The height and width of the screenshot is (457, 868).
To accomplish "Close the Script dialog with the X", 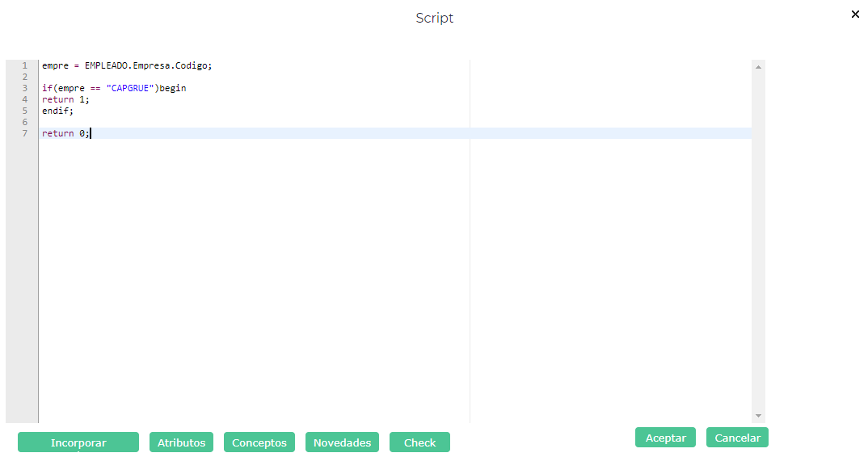I will click(855, 15).
